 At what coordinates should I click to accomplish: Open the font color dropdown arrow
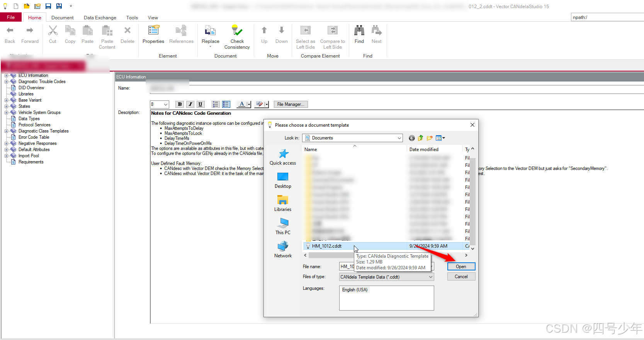249,104
